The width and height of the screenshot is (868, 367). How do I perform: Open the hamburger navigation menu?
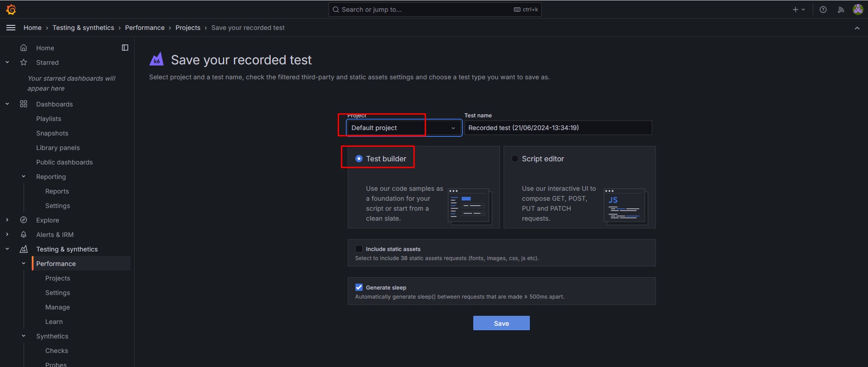[11, 28]
